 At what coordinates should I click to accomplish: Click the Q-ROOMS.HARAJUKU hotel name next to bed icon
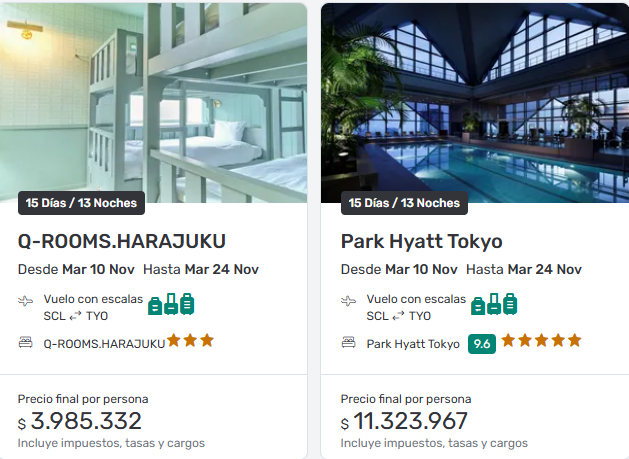coord(104,344)
